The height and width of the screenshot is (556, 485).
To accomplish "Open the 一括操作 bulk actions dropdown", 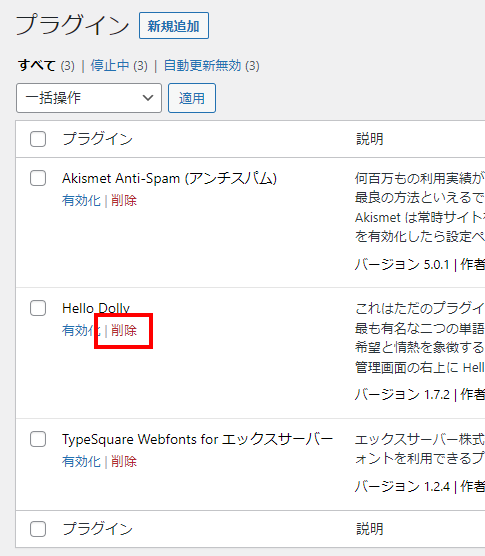I will pos(89,98).
